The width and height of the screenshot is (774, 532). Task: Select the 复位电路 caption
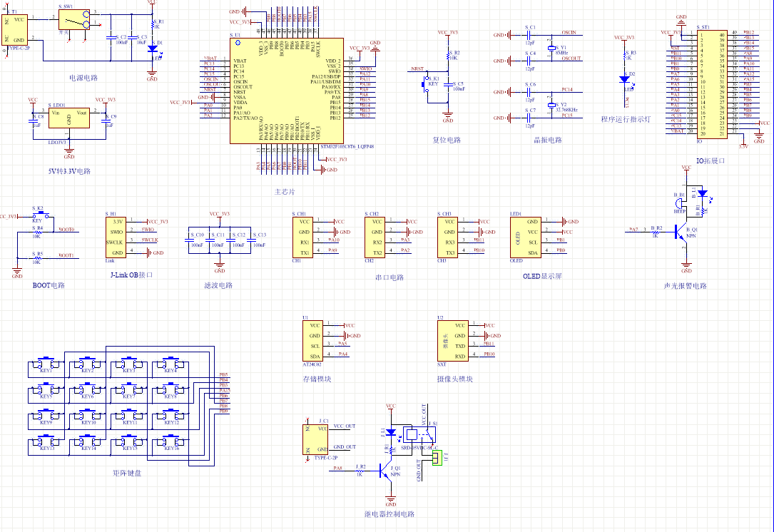(x=447, y=140)
